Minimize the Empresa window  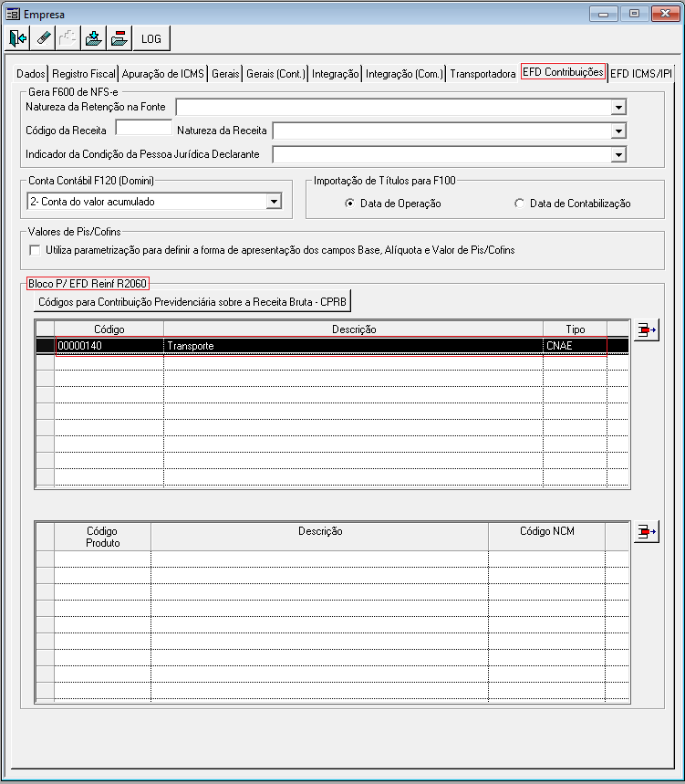tap(604, 14)
